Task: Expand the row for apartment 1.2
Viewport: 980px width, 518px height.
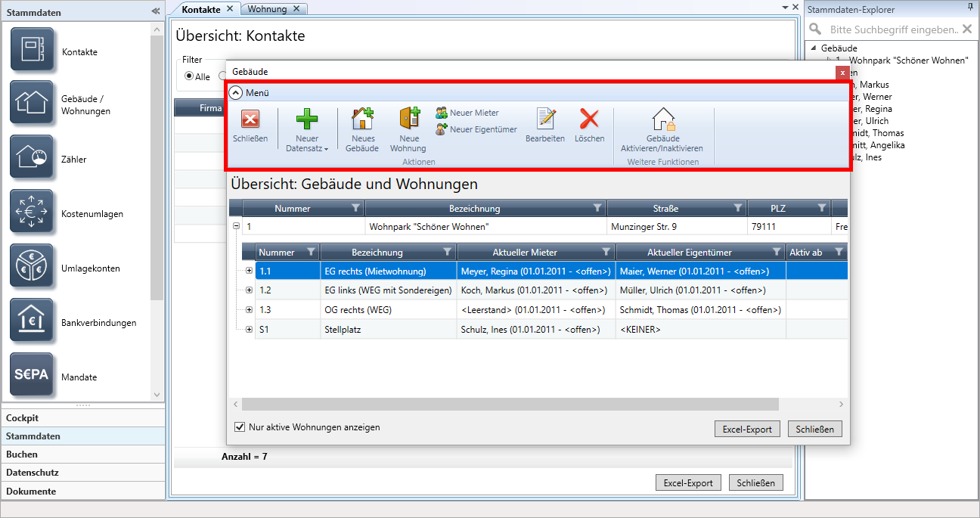Action: [x=250, y=291]
